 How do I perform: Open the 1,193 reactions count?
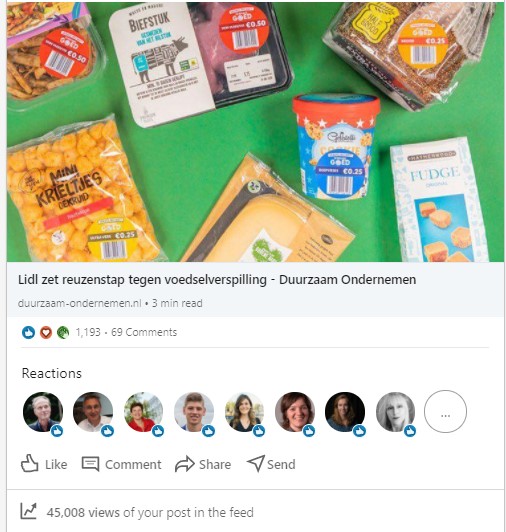[88, 332]
